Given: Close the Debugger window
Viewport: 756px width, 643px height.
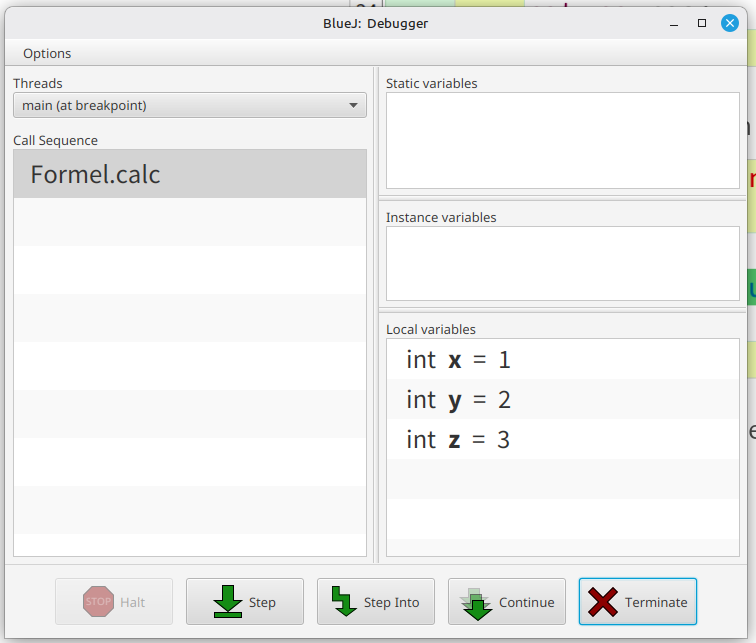Looking at the screenshot, I should tap(730, 23).
